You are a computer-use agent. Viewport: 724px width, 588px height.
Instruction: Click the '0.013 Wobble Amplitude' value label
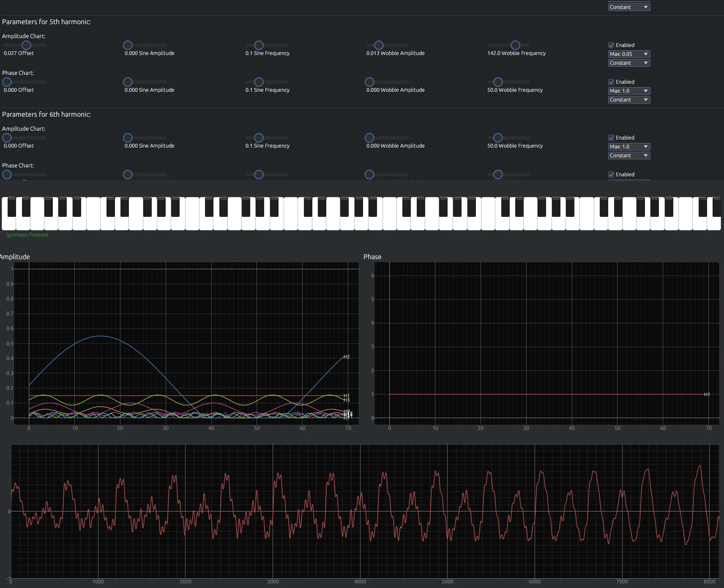tap(396, 53)
